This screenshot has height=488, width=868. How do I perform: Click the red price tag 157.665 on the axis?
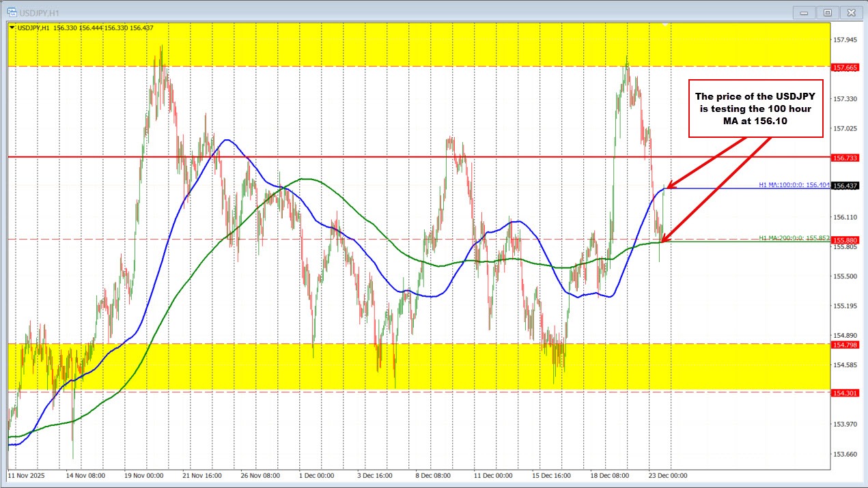coord(845,67)
